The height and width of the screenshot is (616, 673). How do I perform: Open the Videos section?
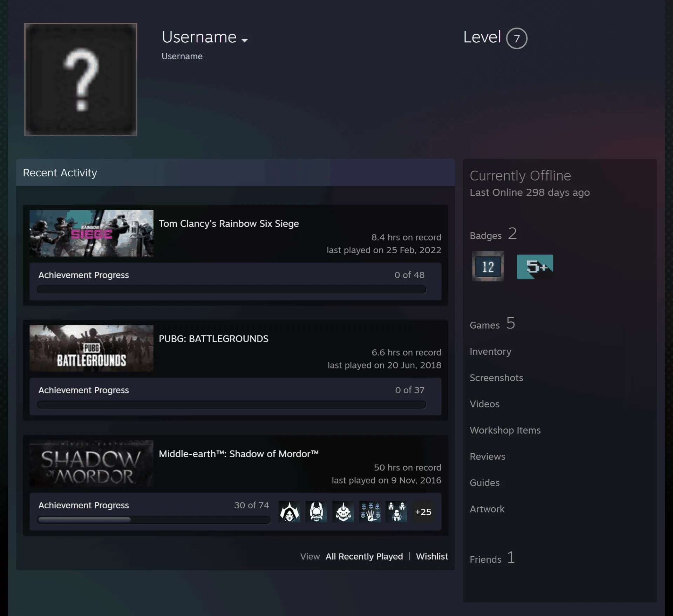pos(484,404)
